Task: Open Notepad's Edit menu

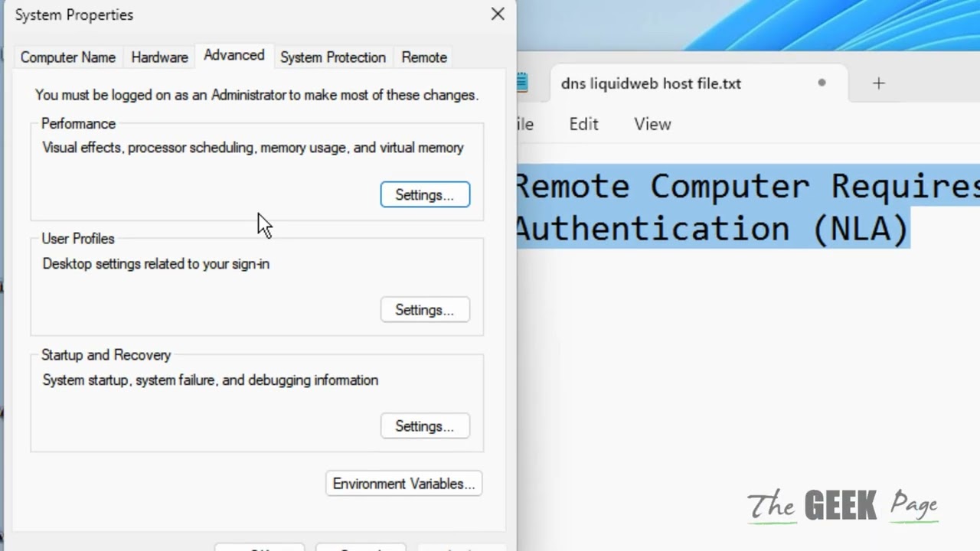Action: pos(583,124)
